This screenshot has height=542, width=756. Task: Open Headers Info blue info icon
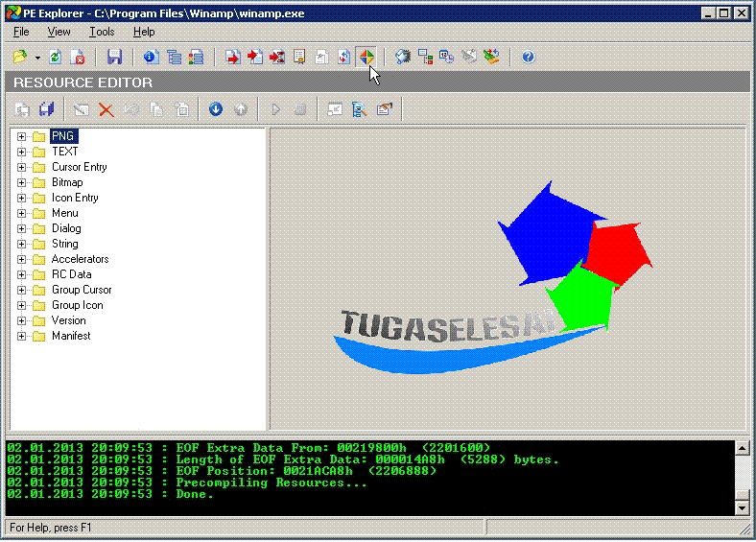pyautogui.click(x=152, y=57)
